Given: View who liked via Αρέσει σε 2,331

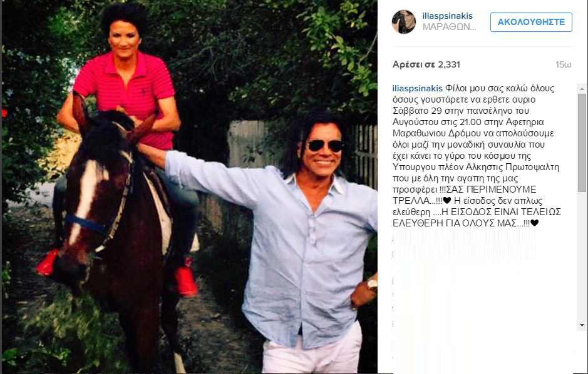Looking at the screenshot, I should [x=426, y=64].
